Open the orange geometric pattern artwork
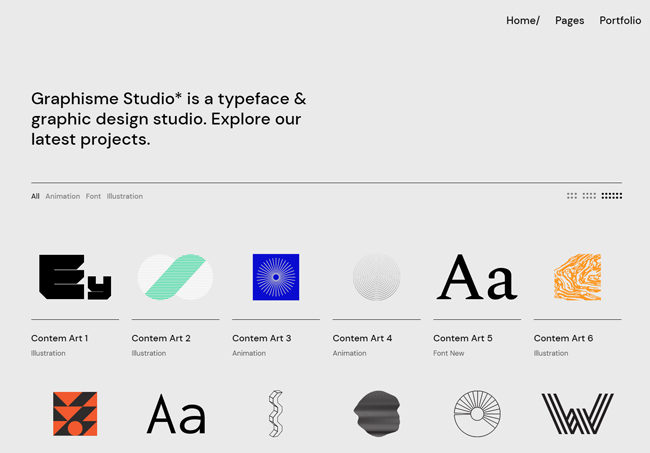The width and height of the screenshot is (650, 453). pyautogui.click(x=75, y=414)
